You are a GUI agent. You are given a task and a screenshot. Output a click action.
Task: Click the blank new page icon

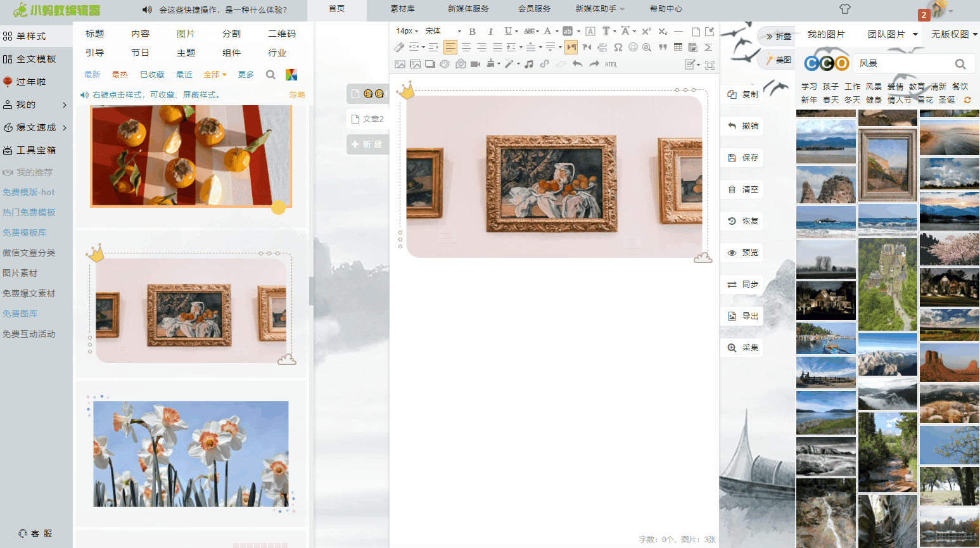[x=696, y=31]
